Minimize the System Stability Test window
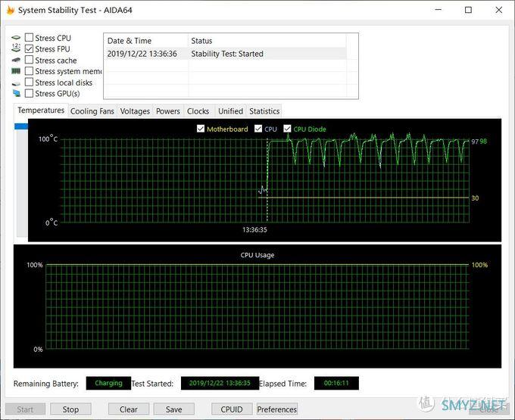The width and height of the screenshot is (515, 420). pyautogui.click(x=439, y=10)
